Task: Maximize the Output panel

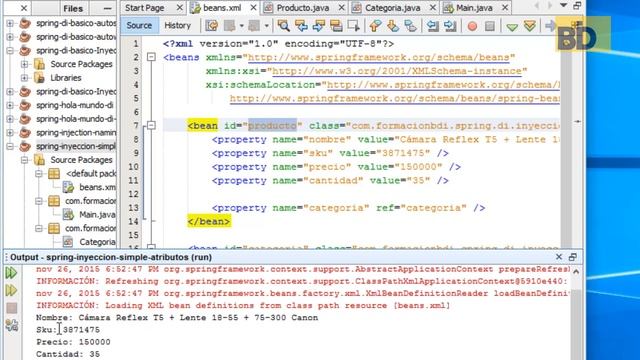Action: pyautogui.click(x=573, y=257)
